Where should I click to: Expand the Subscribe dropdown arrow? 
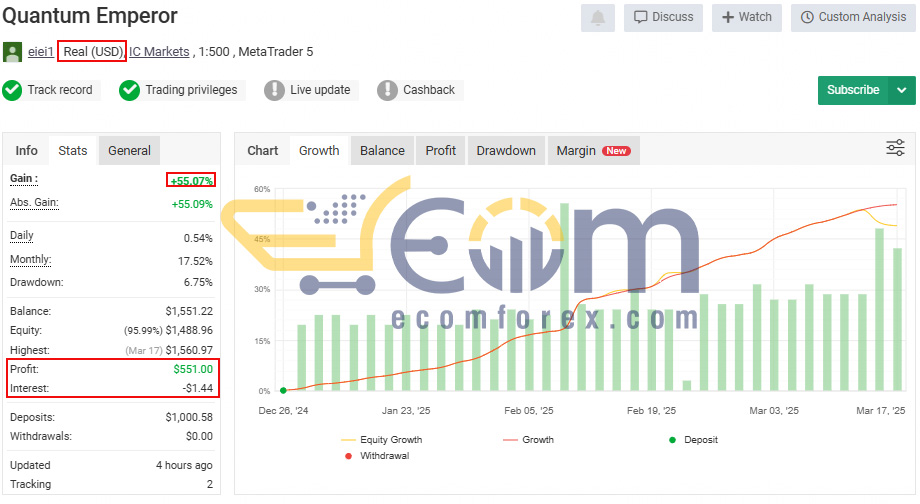tap(902, 90)
